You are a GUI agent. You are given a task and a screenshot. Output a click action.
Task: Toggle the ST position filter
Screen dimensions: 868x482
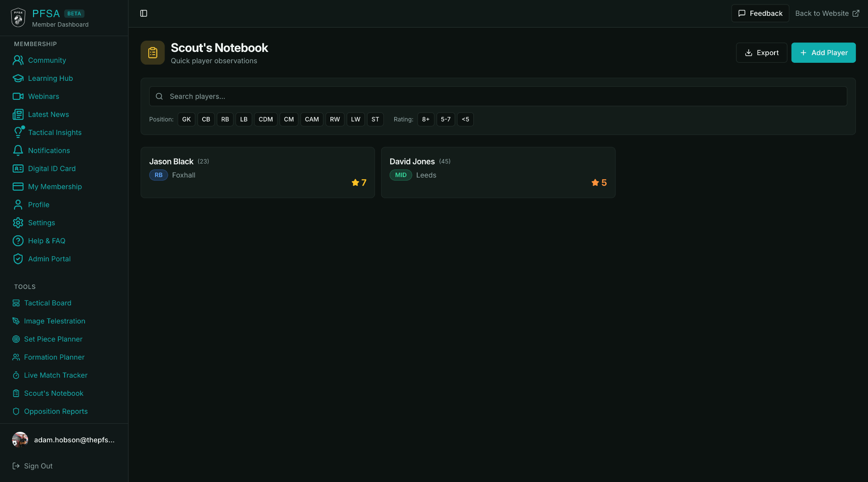[x=375, y=119]
